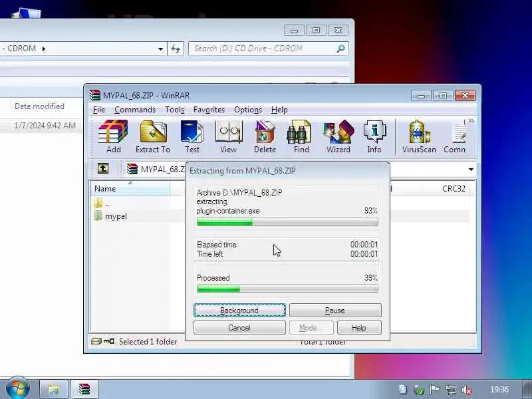Open the Favorites menu
Viewport: 532px width, 399px height.
[x=209, y=110]
